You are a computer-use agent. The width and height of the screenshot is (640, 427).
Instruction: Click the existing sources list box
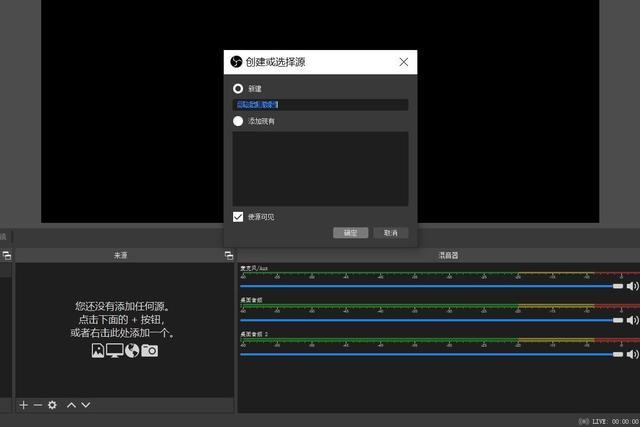(x=320, y=168)
